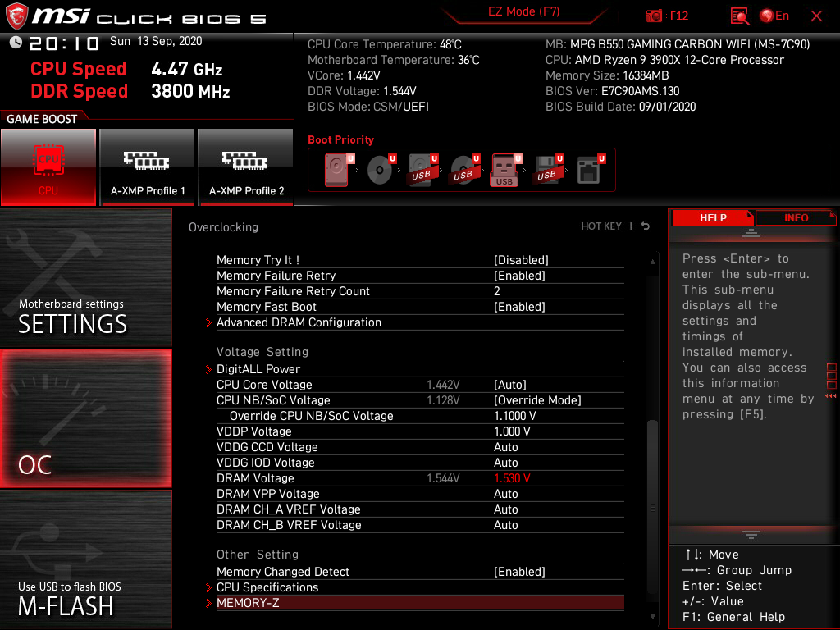Click help panel top collapse handle
This screenshot has width=840, height=630.
(751, 233)
